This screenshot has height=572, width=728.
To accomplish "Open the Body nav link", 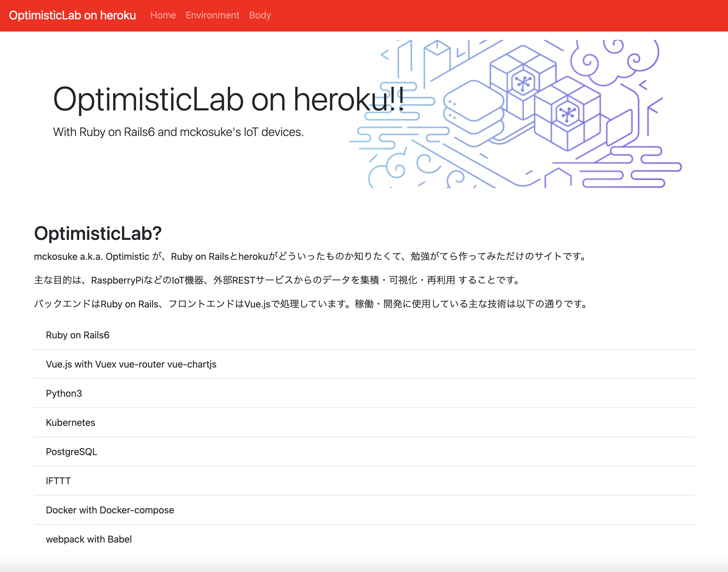I will (260, 15).
